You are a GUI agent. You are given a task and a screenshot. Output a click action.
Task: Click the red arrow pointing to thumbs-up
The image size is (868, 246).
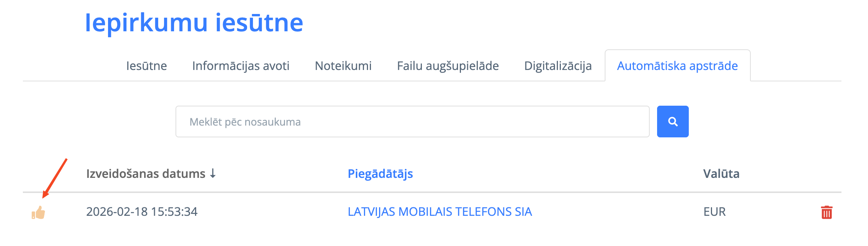point(55,178)
